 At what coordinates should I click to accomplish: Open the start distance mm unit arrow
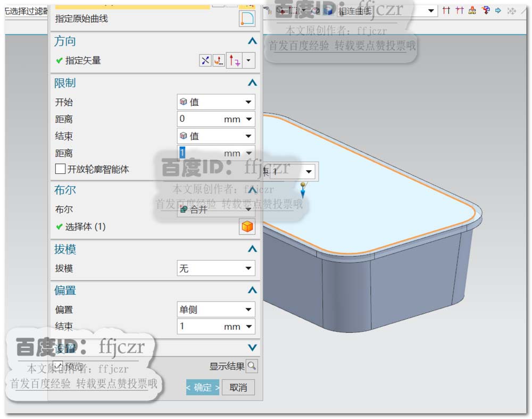pos(248,119)
